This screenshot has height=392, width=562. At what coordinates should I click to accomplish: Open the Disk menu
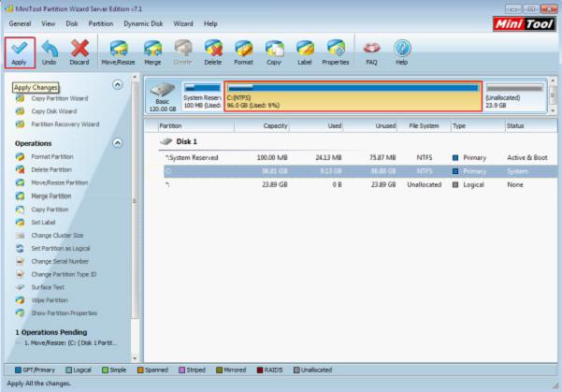pos(72,23)
